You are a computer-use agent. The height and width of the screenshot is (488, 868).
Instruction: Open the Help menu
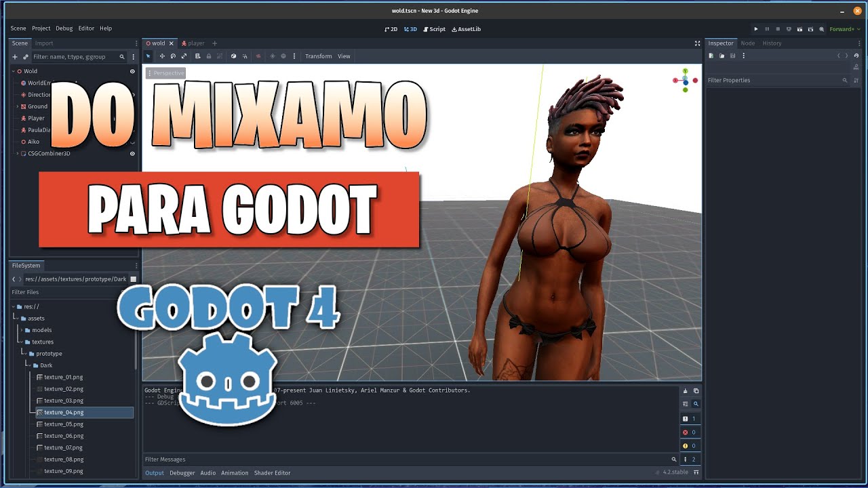click(x=106, y=28)
